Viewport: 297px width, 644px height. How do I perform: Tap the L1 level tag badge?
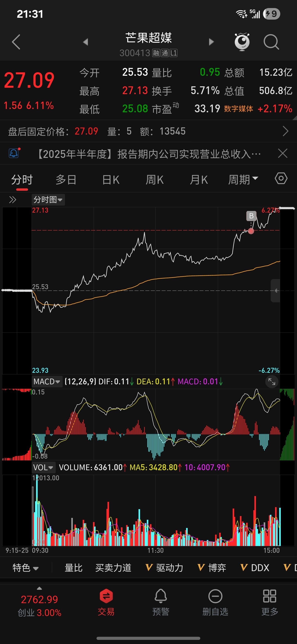[174, 53]
